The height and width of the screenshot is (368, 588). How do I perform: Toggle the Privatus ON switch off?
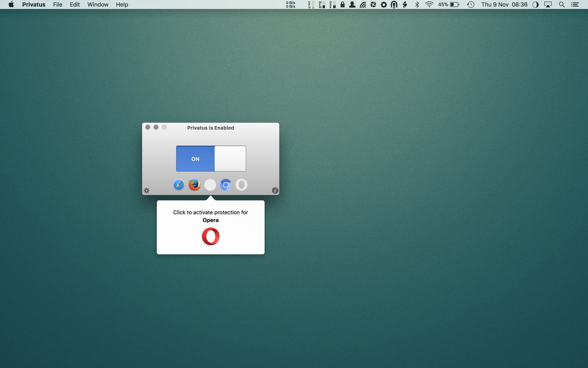[x=211, y=159]
